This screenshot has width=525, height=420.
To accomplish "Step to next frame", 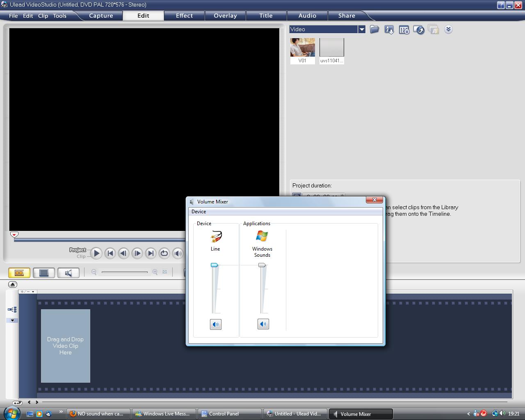I will coord(137,253).
